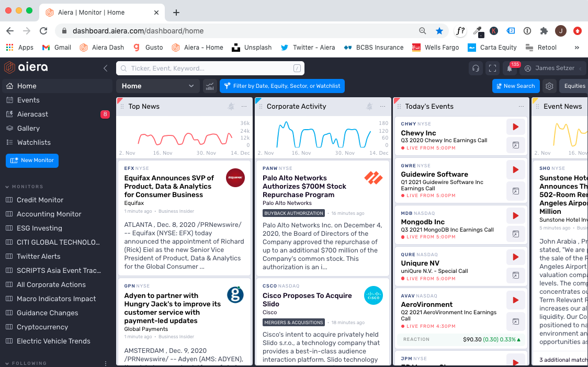Play the Guidewire Software earnings call
Image resolution: width=588 pixels, height=367 pixels.
516,170
